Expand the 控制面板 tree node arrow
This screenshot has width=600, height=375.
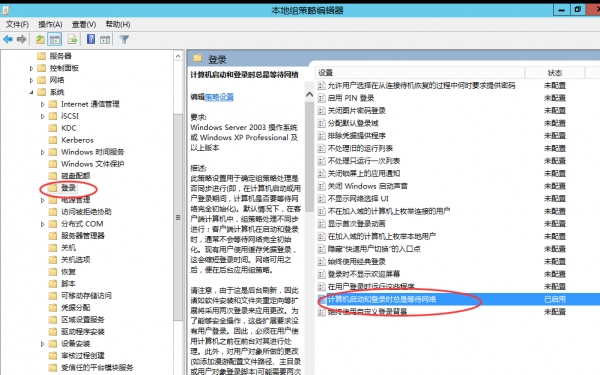(x=31, y=68)
